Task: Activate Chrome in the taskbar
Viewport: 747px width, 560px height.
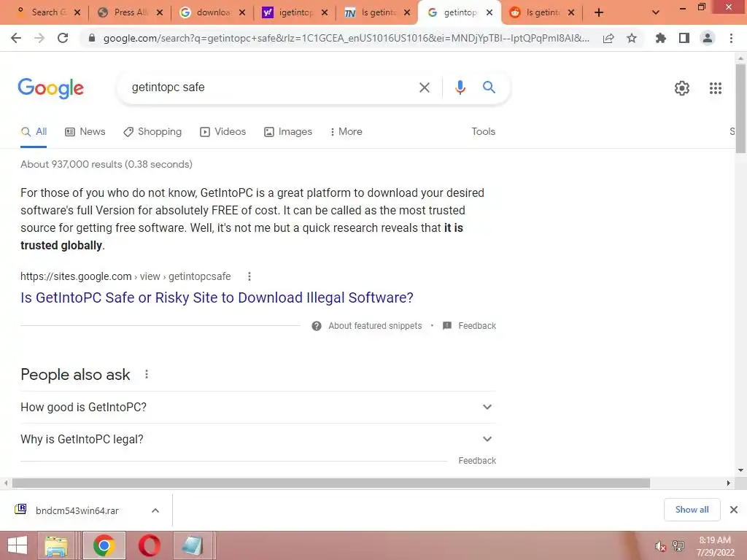Action: (104, 545)
